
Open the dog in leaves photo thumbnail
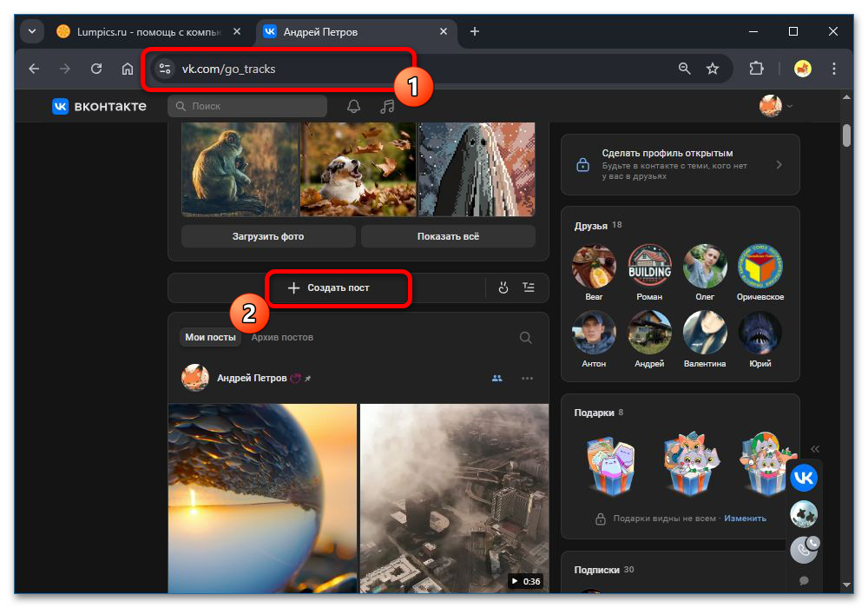[358, 169]
